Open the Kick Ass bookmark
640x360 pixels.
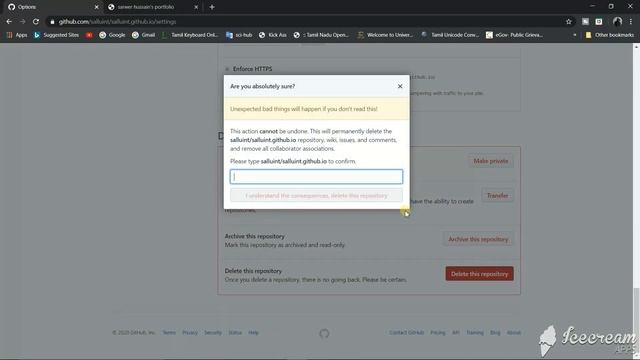[x=273, y=35]
